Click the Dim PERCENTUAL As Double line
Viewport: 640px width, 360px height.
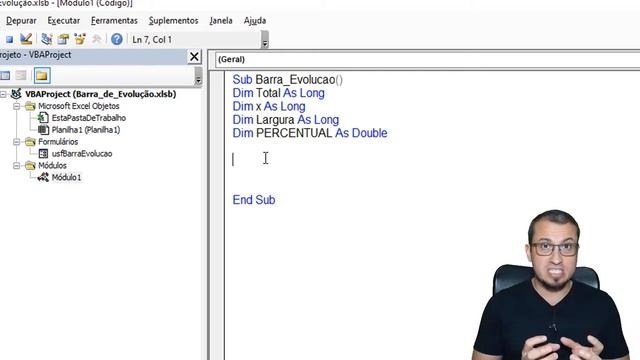click(310, 133)
